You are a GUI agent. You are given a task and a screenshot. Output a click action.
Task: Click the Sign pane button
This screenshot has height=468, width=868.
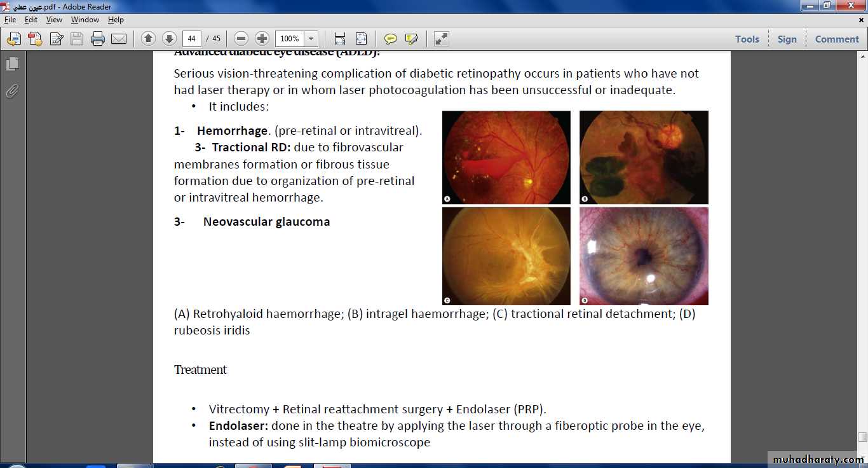click(787, 39)
